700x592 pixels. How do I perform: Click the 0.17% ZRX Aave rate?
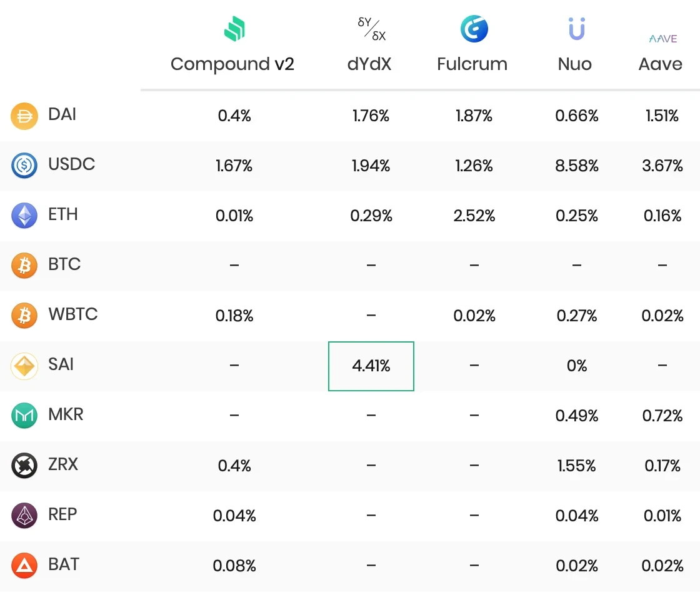[x=662, y=466]
